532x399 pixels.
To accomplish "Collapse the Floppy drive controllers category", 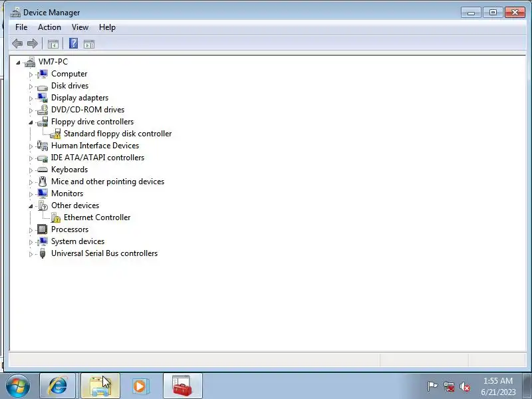I will 31,122.
